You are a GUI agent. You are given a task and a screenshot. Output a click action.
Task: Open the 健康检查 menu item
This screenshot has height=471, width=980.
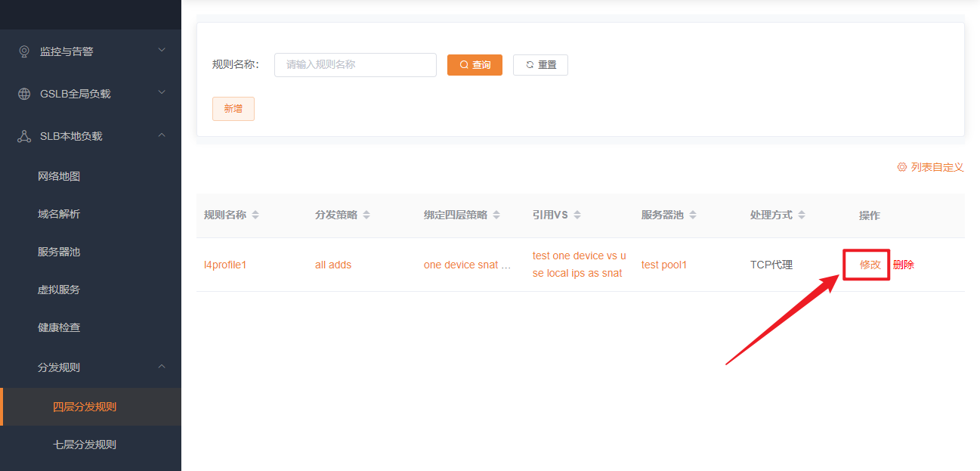(59, 327)
